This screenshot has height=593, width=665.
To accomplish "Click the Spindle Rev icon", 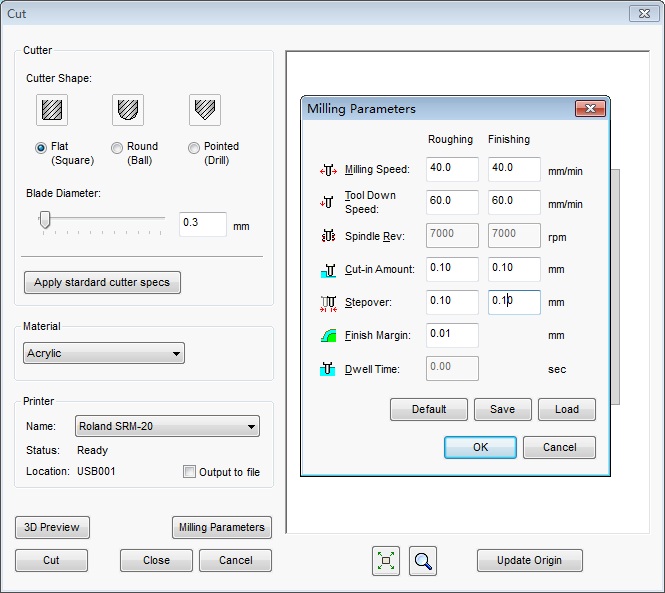I will 328,235.
